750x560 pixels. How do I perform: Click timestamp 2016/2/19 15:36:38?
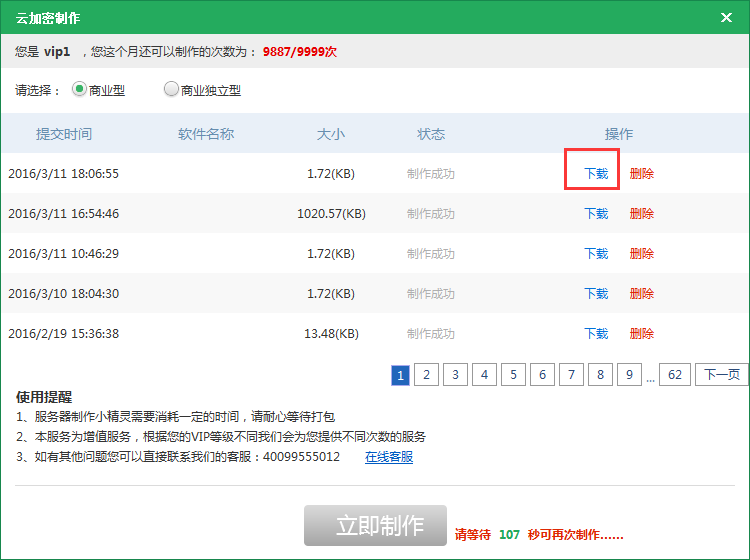(64, 333)
